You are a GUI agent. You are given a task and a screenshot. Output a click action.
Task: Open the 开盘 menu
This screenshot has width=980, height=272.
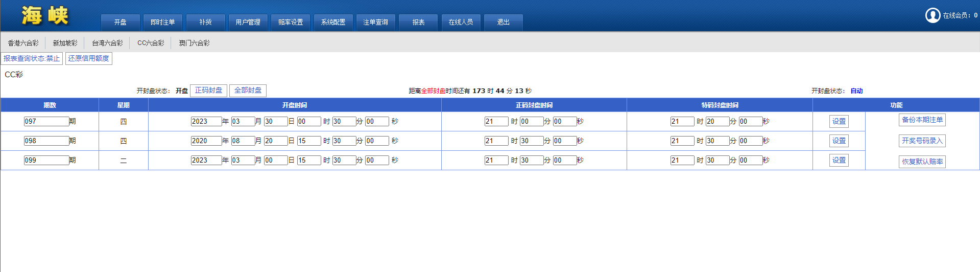pos(120,22)
